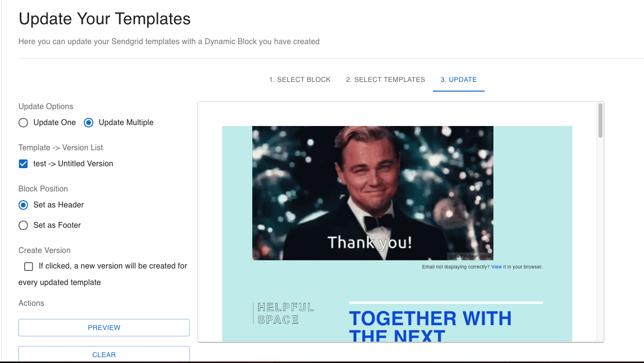Click the 'Email not displaying correctly?' text
Image resolution: width=644 pixels, height=363 pixels.
click(x=456, y=267)
